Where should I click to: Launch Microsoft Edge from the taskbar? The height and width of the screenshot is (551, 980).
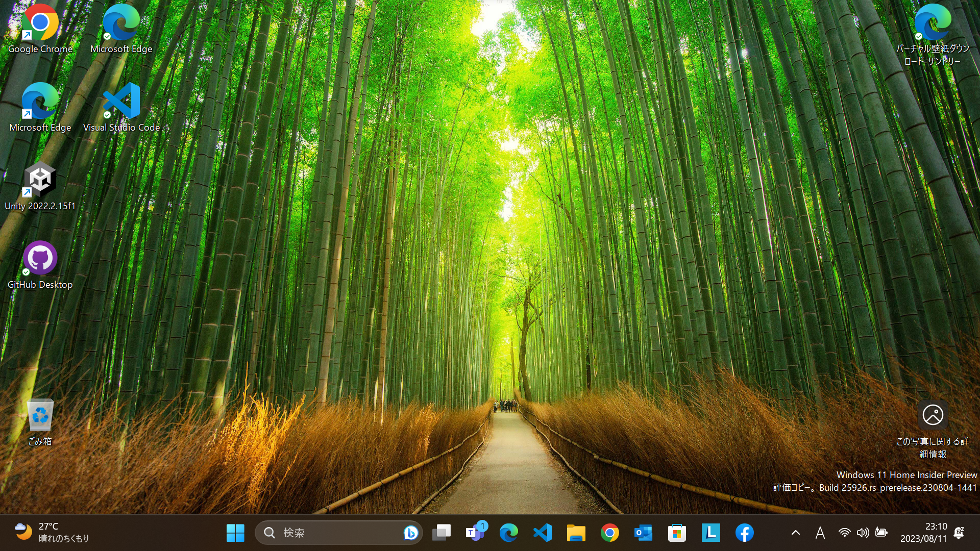pos(509,533)
